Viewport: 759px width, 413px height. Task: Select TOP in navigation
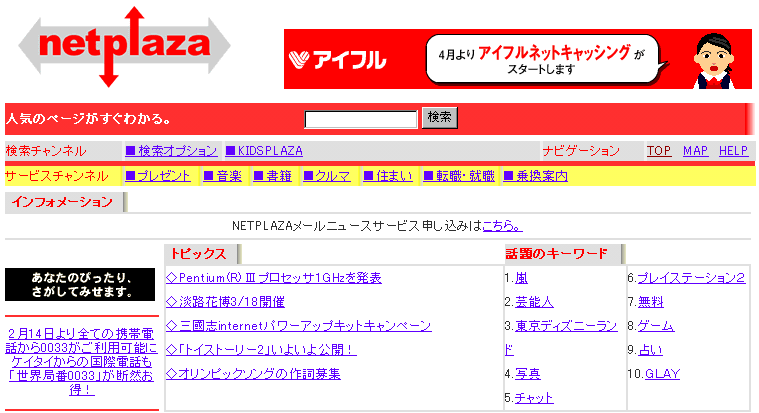coord(659,151)
